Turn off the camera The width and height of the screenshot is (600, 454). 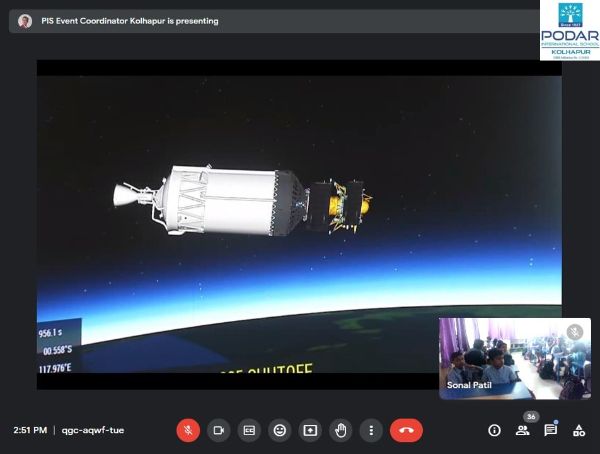(218, 430)
